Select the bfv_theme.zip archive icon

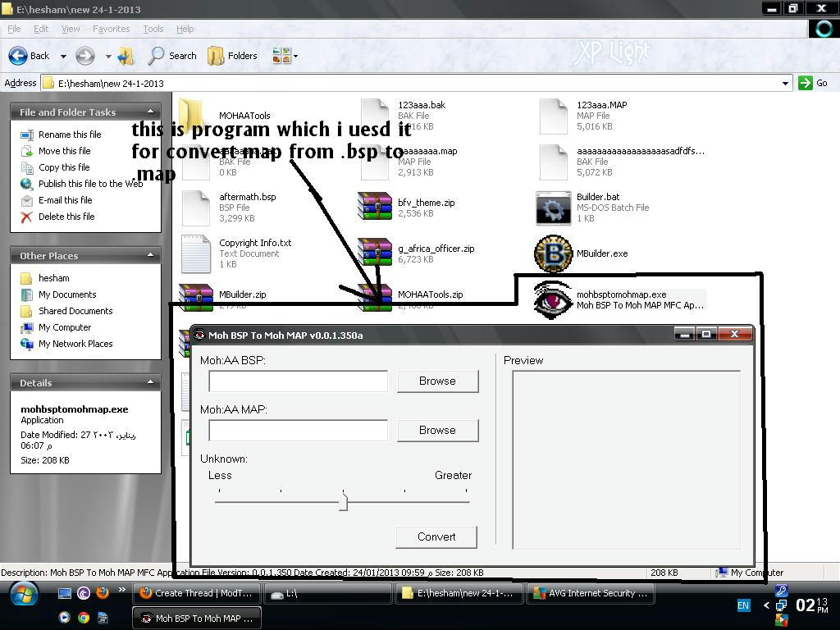coord(375,207)
